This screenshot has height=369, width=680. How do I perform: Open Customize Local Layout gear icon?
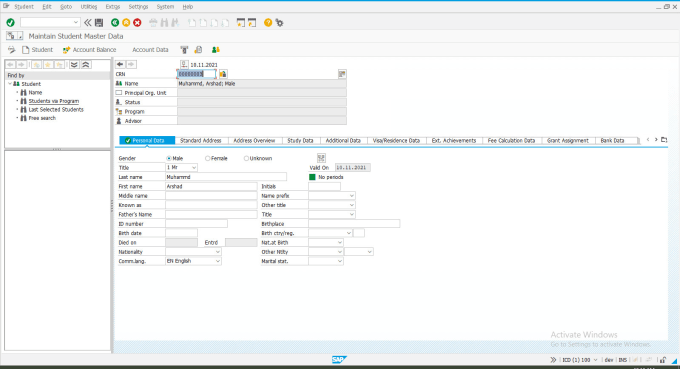[280, 23]
